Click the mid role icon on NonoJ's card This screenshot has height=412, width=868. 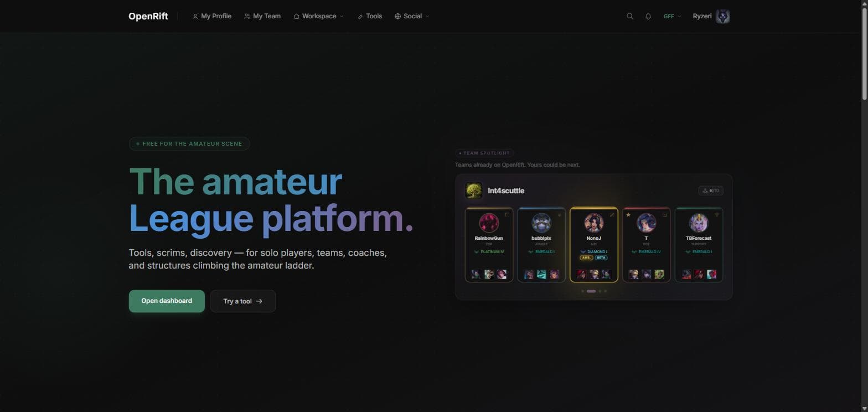(612, 215)
